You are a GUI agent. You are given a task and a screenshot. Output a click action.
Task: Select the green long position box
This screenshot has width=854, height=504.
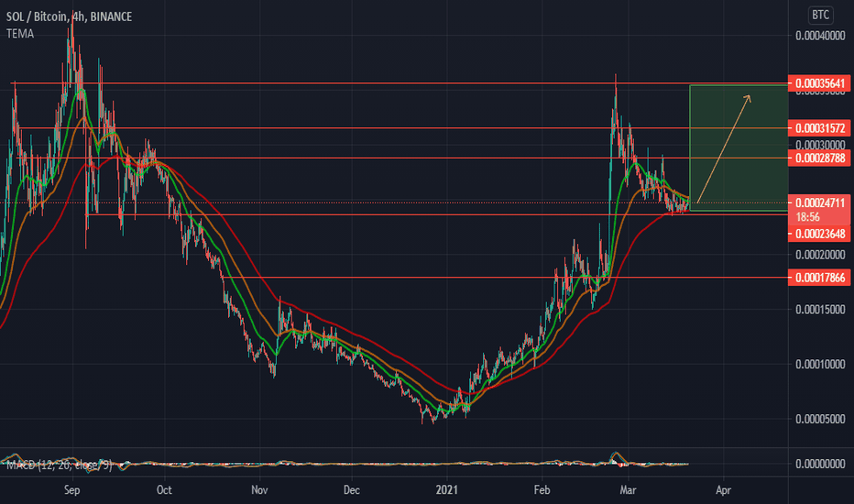tap(739, 148)
